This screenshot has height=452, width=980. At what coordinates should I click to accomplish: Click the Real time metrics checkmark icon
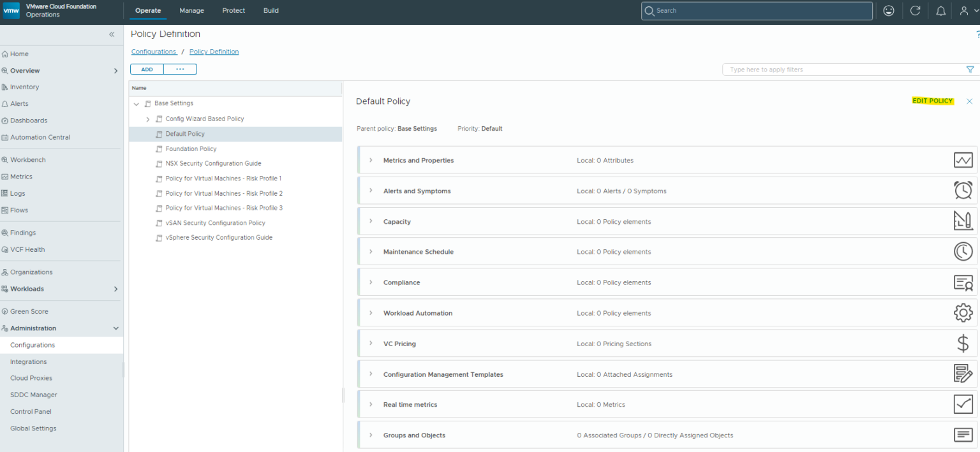pyautogui.click(x=963, y=404)
